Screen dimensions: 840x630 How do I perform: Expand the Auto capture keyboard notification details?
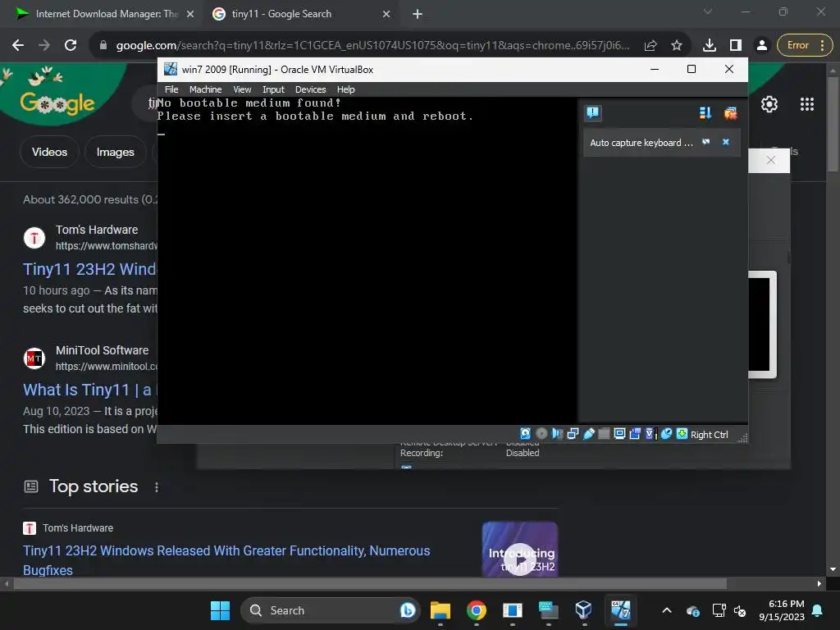click(706, 142)
